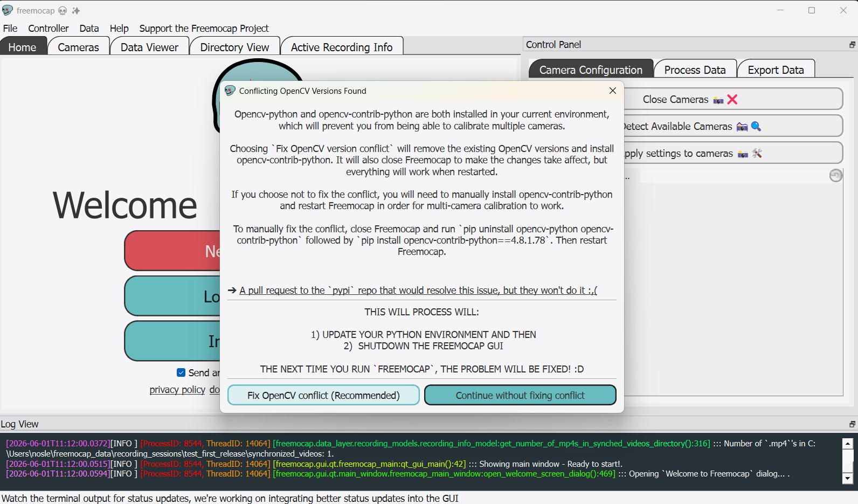Choose Continue without fixing conflict

tap(520, 395)
